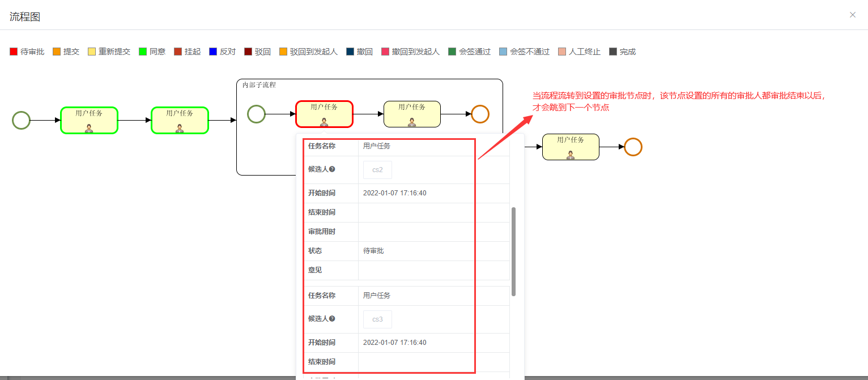Click the 反对 legend label text

point(228,52)
